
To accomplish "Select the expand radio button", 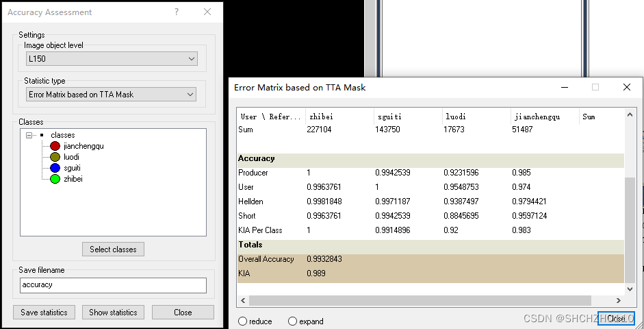I will (292, 321).
